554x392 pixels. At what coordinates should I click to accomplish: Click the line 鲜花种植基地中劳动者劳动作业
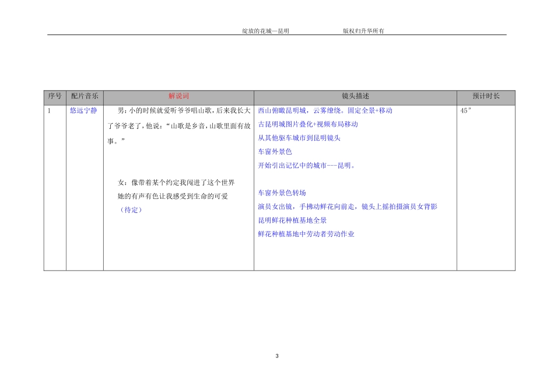click(306, 234)
